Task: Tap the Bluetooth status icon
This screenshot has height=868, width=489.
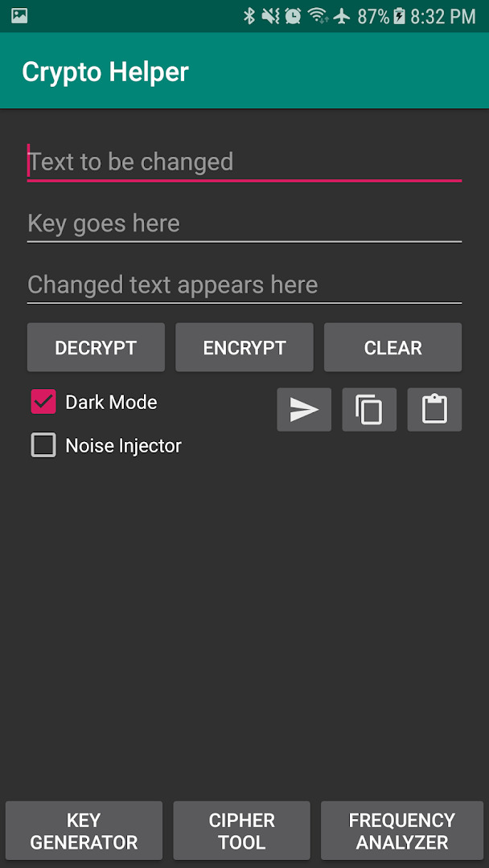Action: click(x=249, y=16)
